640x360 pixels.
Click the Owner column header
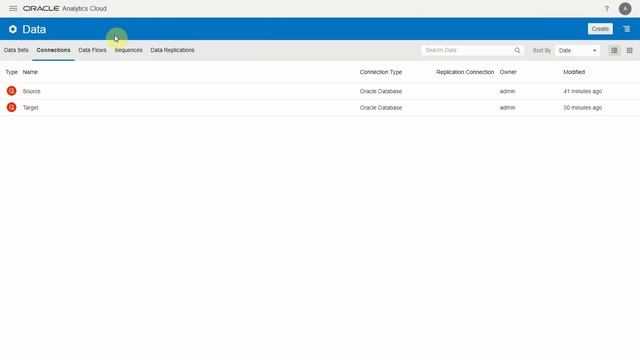[x=508, y=72]
